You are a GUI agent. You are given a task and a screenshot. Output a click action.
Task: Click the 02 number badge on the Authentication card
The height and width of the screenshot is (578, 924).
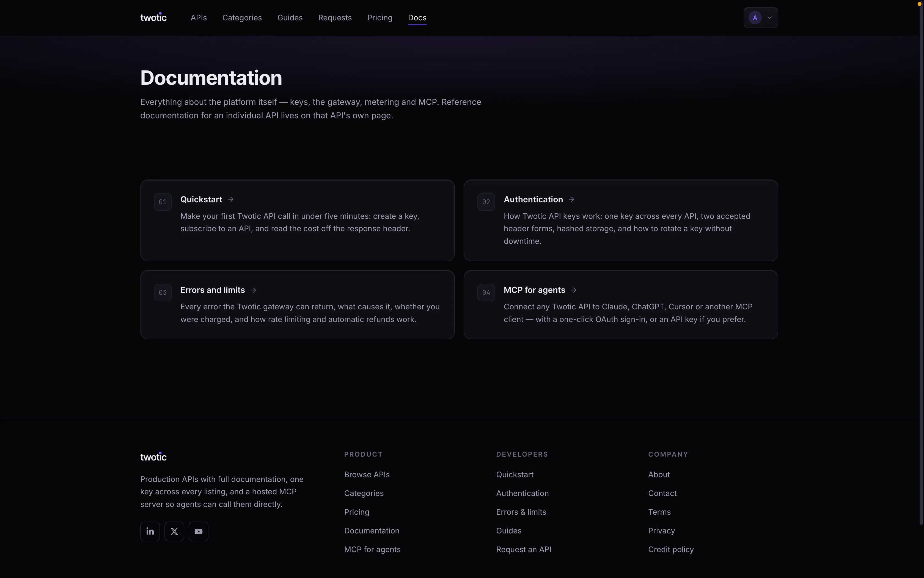(486, 202)
